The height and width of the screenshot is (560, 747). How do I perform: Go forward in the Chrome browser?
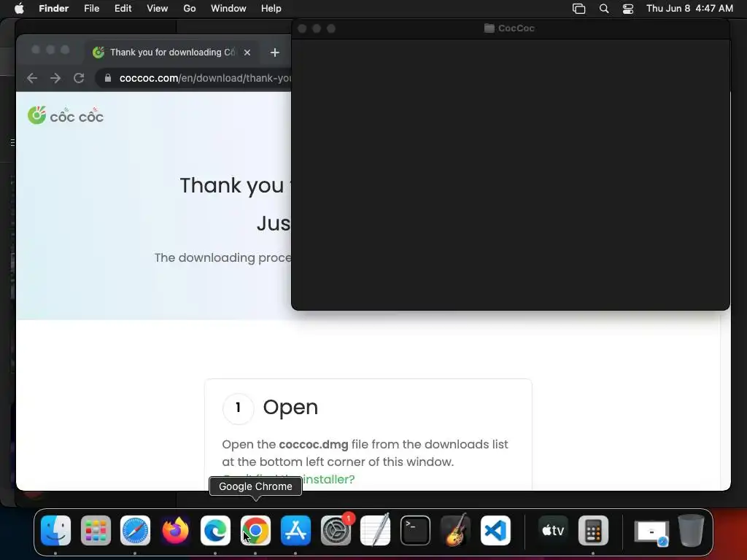point(55,78)
